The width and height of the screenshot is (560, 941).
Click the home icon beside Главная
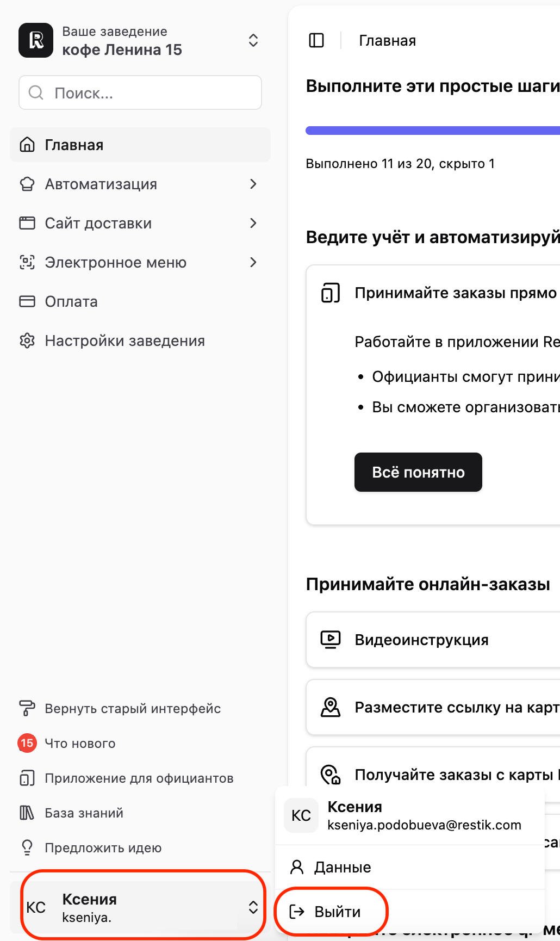click(27, 145)
